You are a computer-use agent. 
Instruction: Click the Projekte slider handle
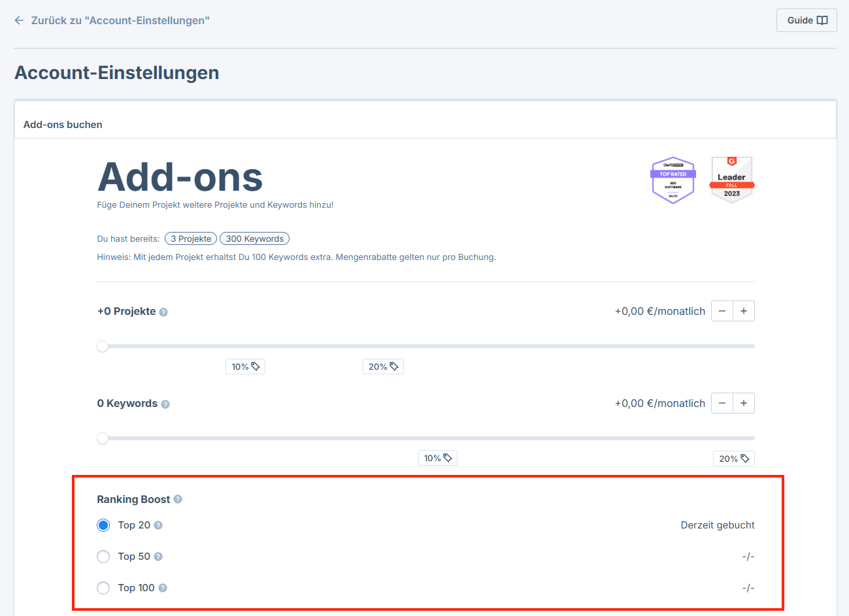point(103,346)
